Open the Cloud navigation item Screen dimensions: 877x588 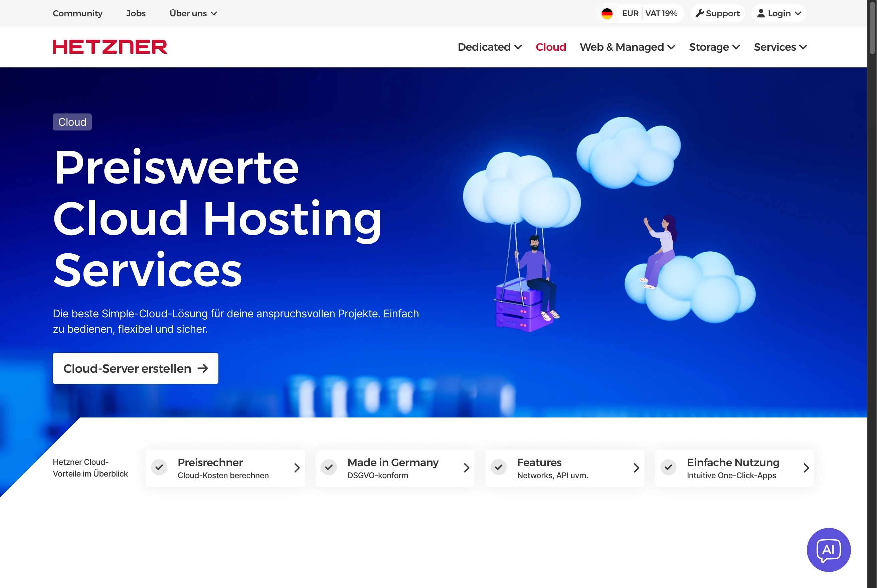[550, 47]
